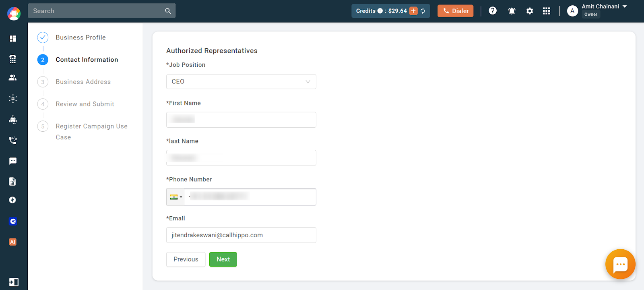Click the Phone Number input field

tap(250, 197)
